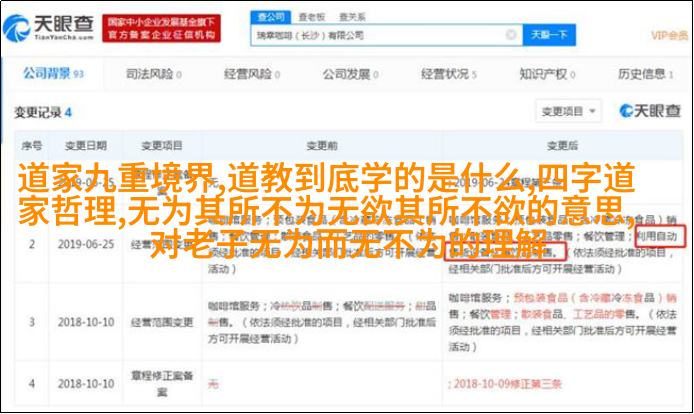Clear the search box with the X icon
Viewport: 694px width, 414px height.
[x=511, y=35]
